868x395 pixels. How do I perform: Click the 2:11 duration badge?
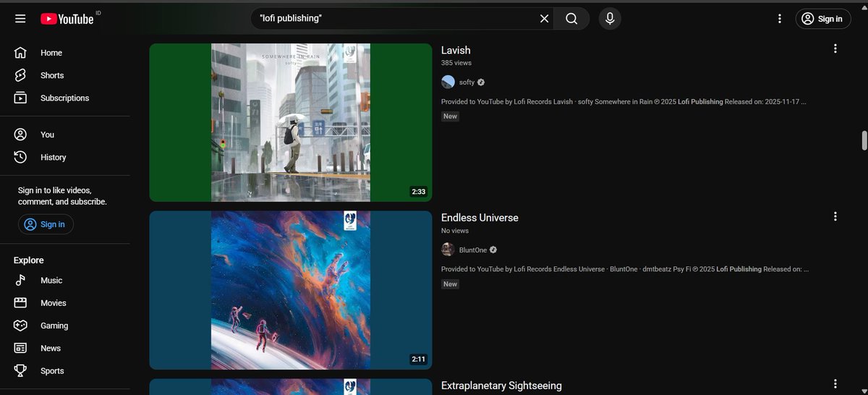click(419, 360)
